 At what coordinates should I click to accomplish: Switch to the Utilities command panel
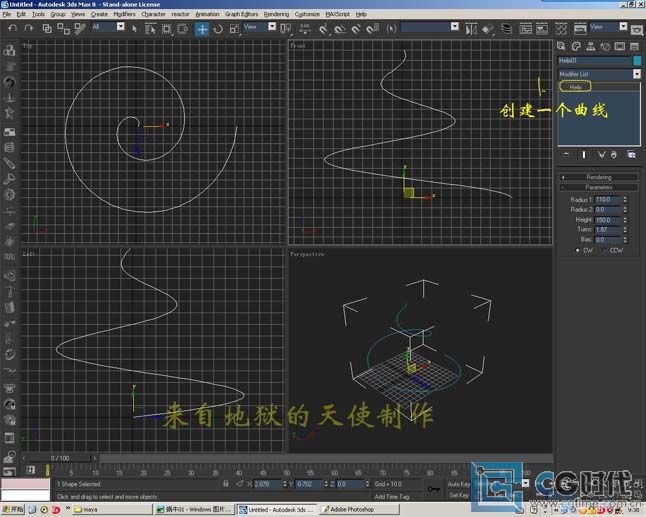point(634,46)
